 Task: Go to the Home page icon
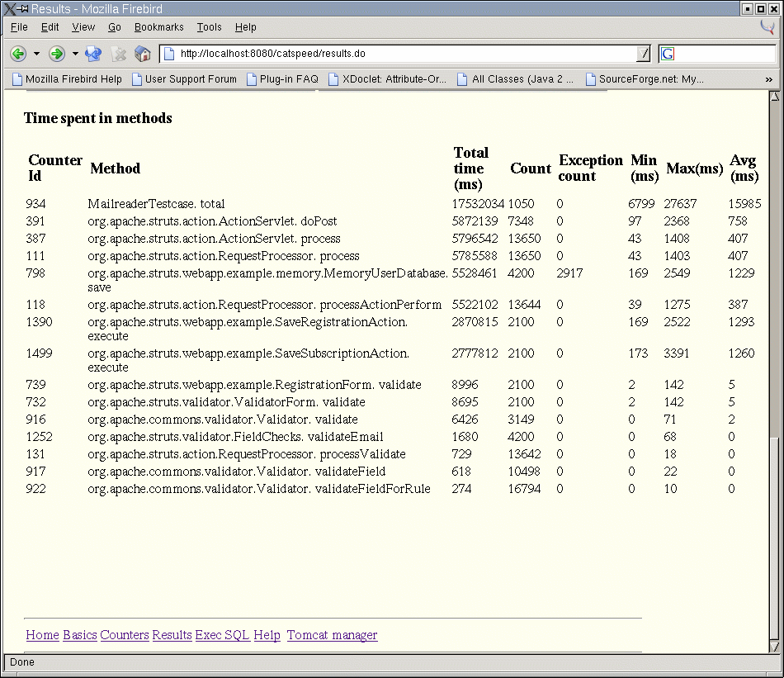[143, 54]
